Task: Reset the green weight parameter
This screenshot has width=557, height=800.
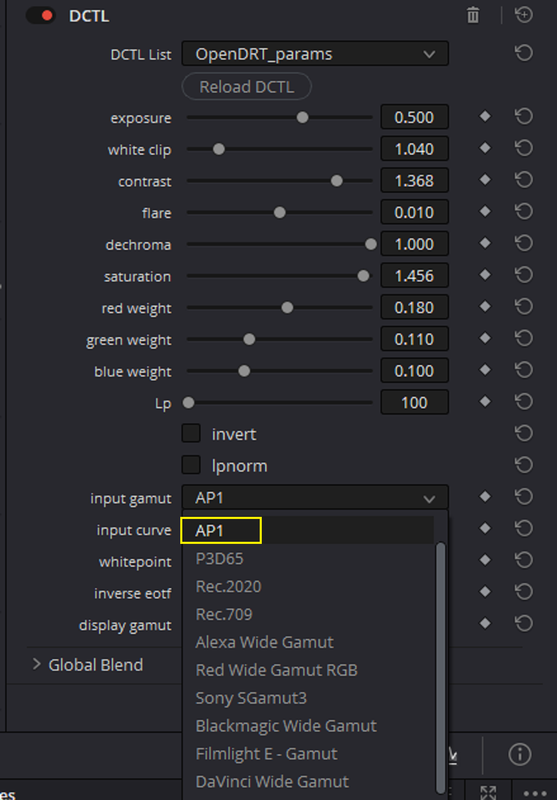Action: 524,338
